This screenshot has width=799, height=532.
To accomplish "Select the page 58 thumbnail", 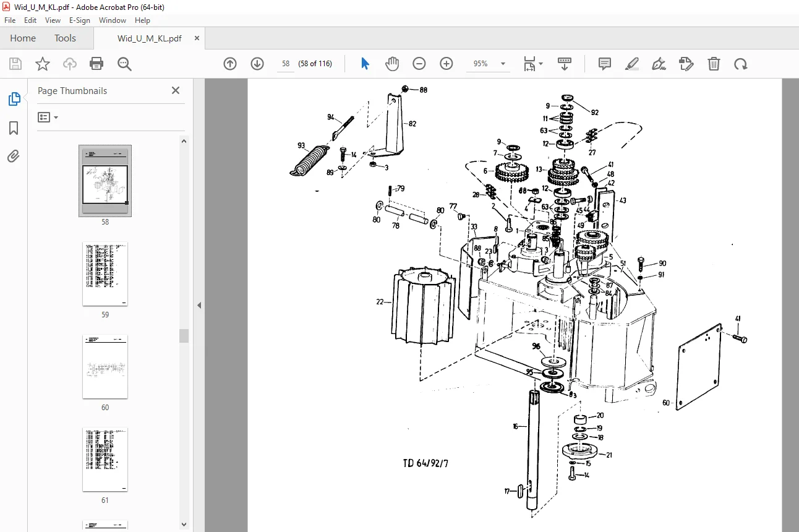I will click(105, 181).
